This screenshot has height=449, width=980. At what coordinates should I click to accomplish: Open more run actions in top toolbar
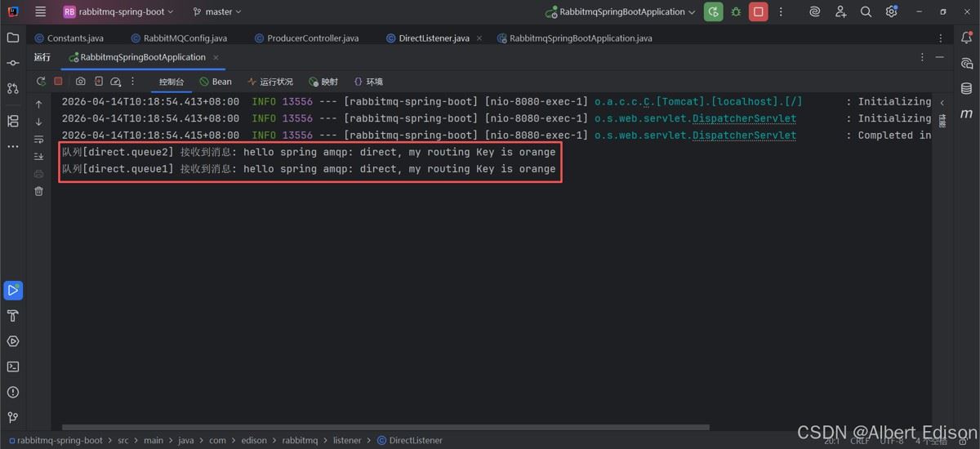click(782, 12)
